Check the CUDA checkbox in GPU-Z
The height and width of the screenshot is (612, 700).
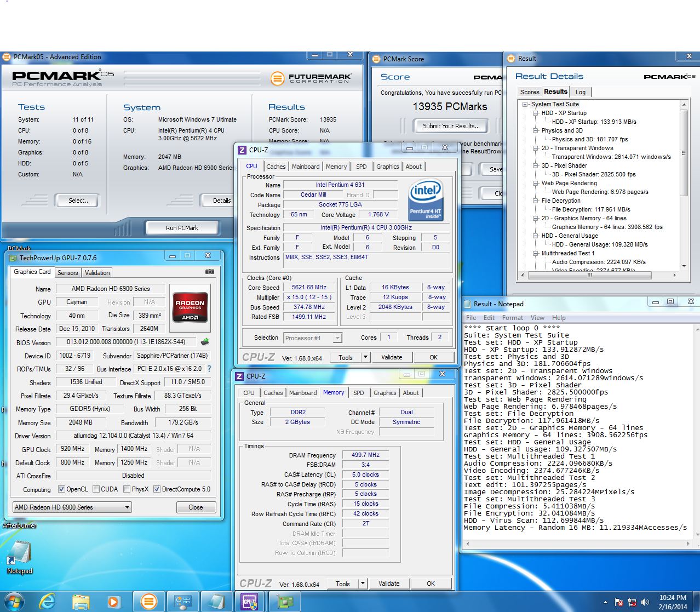[96, 489]
